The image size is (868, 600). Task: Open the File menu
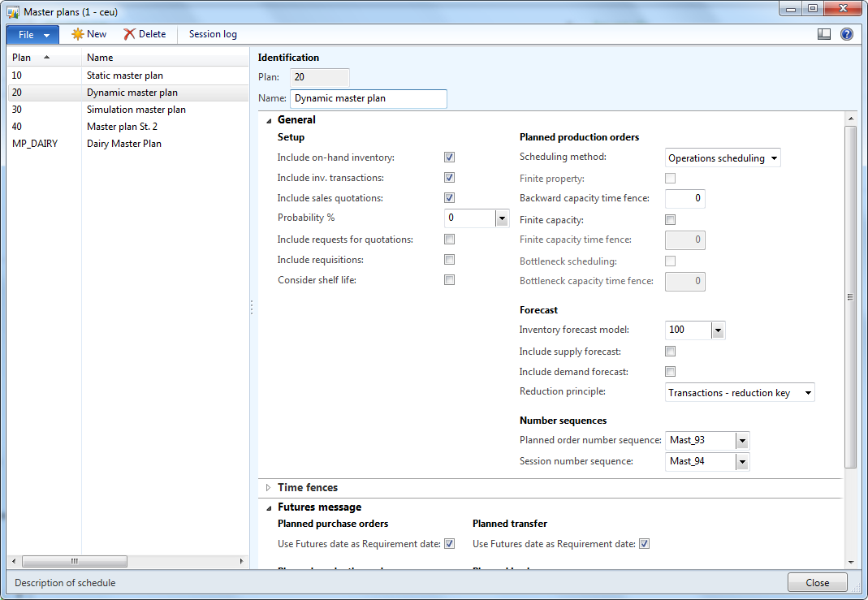(x=29, y=34)
